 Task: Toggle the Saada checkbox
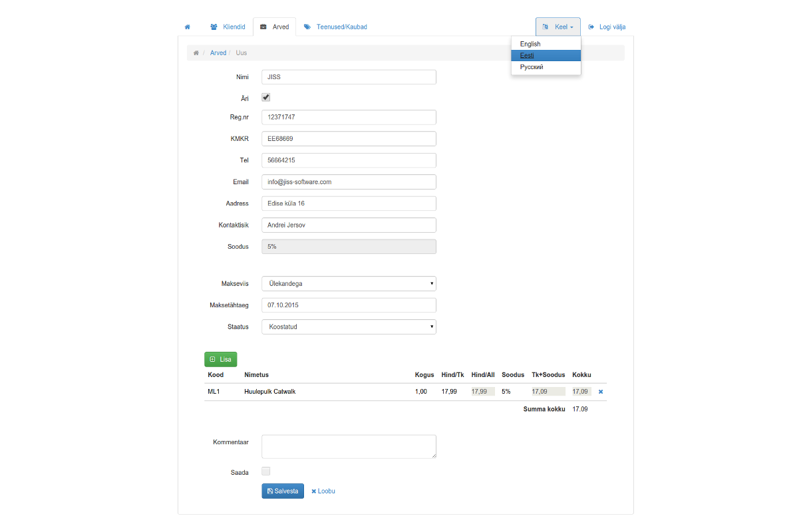266,471
